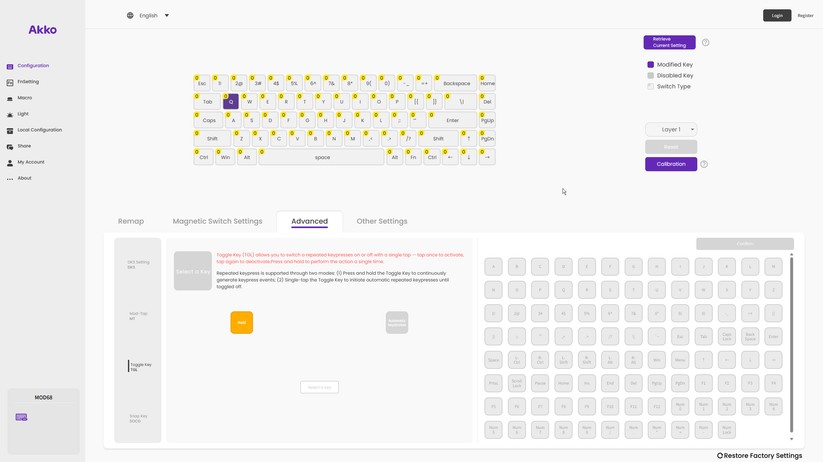Click the FnSetting sidebar icon
Viewport: 823px width, 462px height.
[10, 82]
